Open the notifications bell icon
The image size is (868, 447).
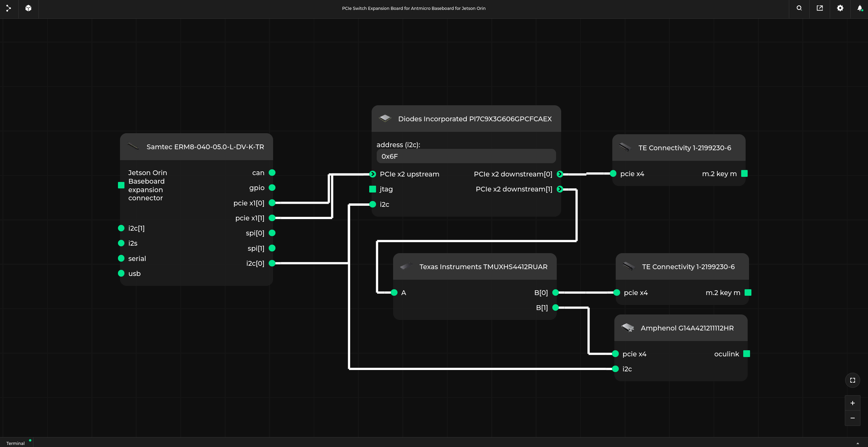pos(860,8)
